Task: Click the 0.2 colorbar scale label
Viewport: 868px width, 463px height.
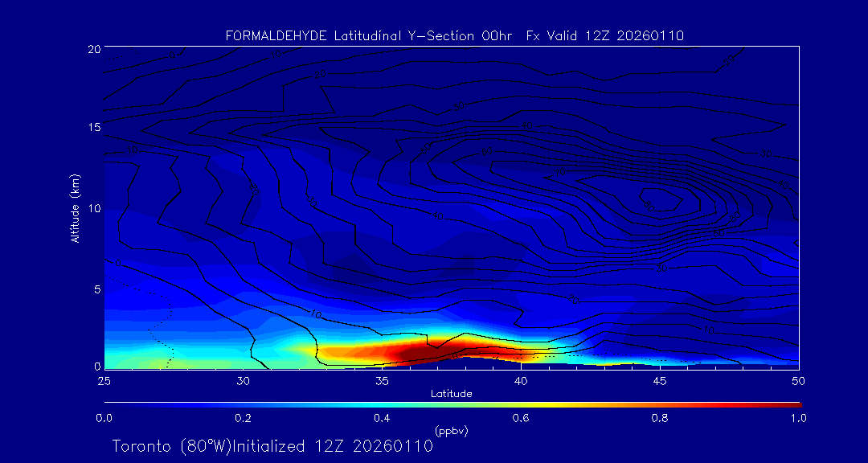Action: pos(243,418)
